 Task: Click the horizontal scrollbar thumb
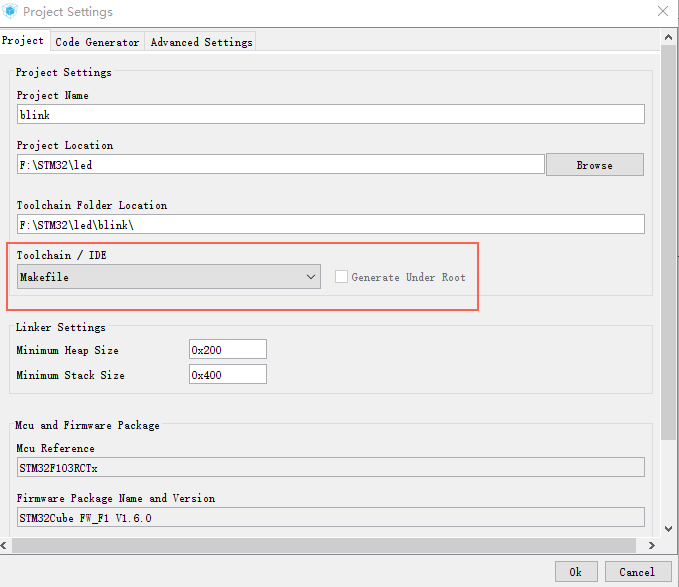click(x=323, y=545)
